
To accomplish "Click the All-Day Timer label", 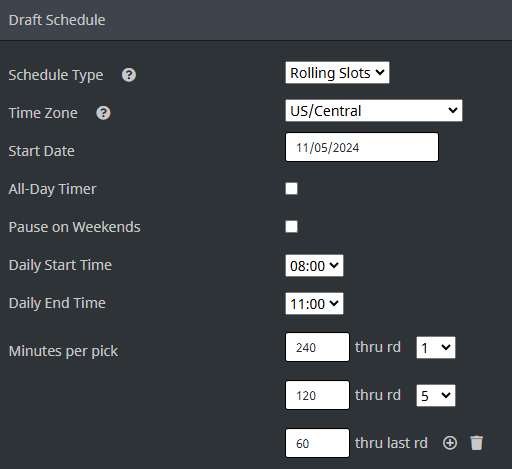I will tap(52, 189).
